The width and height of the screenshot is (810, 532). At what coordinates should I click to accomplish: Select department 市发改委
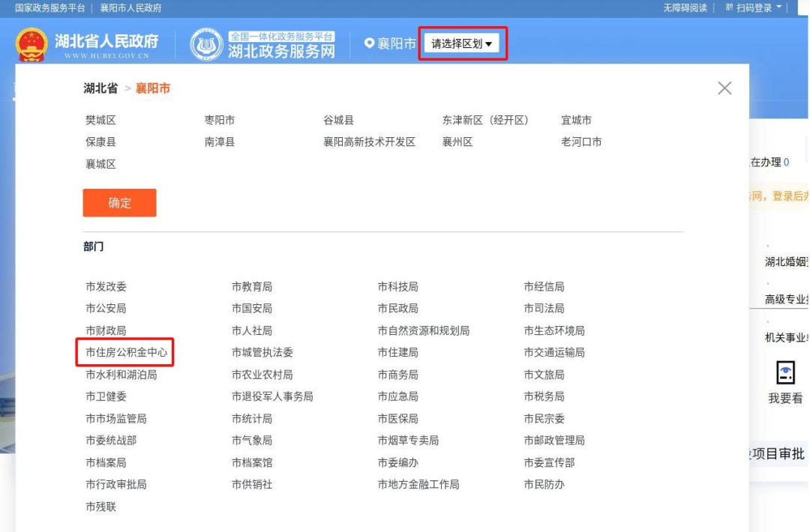[x=106, y=286]
